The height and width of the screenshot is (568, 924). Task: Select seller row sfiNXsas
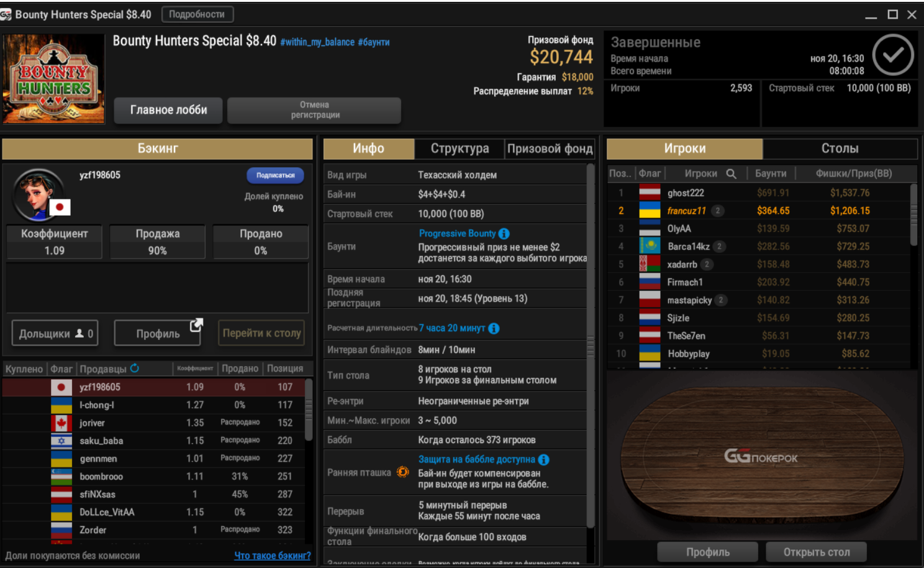(x=154, y=495)
